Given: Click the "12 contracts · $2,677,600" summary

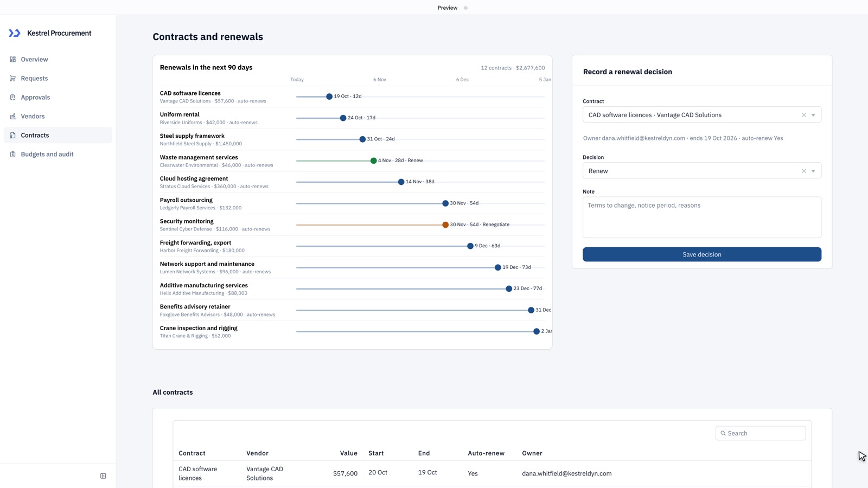Looking at the screenshot, I should pos(513,68).
